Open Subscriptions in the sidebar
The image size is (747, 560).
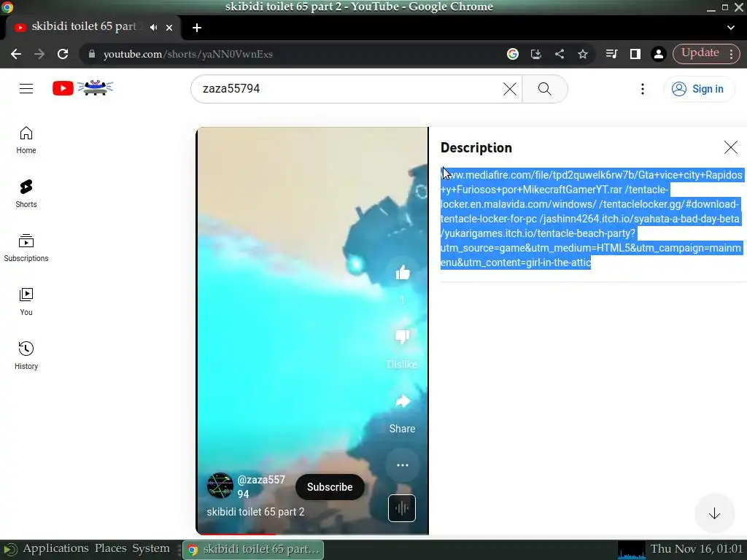tap(26, 248)
